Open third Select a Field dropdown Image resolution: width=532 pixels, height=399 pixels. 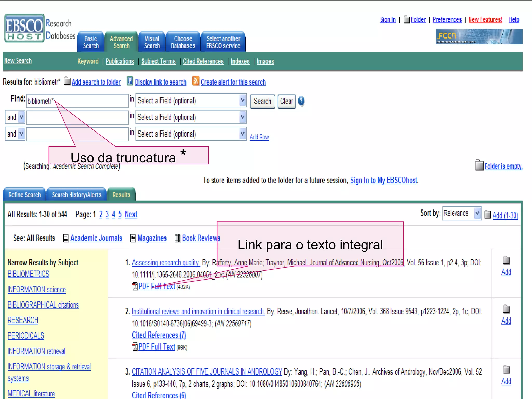191,134
